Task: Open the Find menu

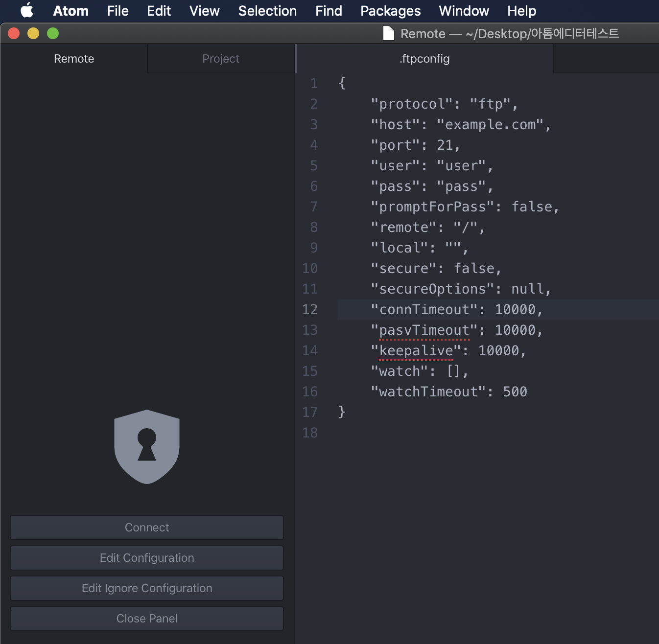Action: pos(329,11)
